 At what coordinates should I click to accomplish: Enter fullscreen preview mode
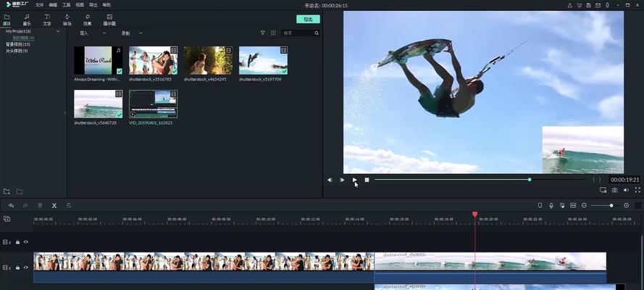point(637,190)
